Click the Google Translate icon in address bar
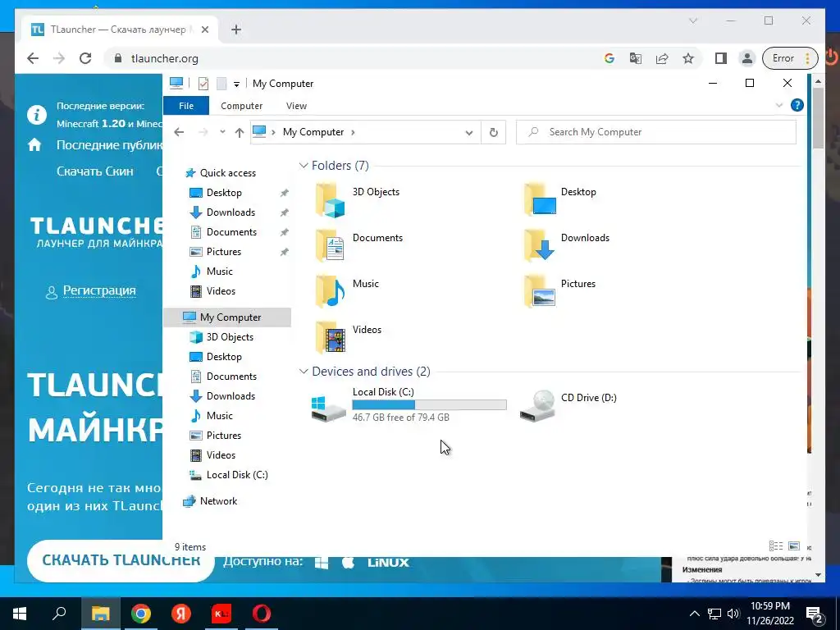Viewport: 840px width, 630px height. click(x=636, y=58)
